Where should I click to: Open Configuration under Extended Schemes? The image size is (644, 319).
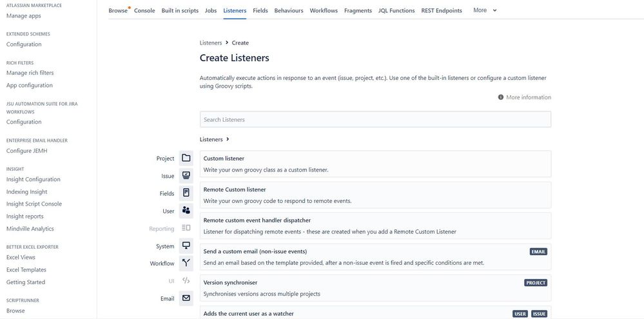[x=24, y=44]
